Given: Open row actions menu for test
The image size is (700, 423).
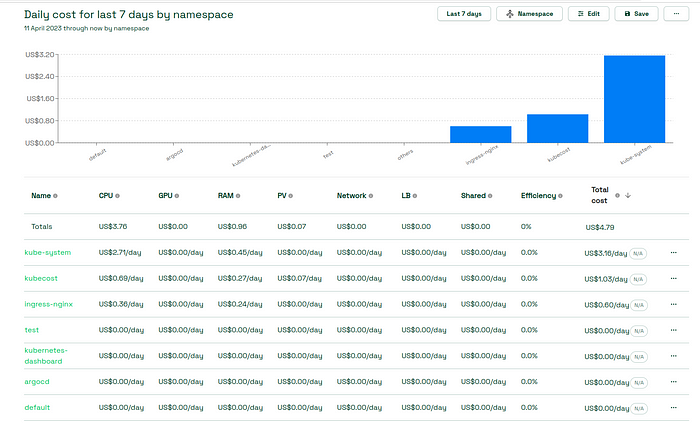Looking at the screenshot, I should 674,330.
